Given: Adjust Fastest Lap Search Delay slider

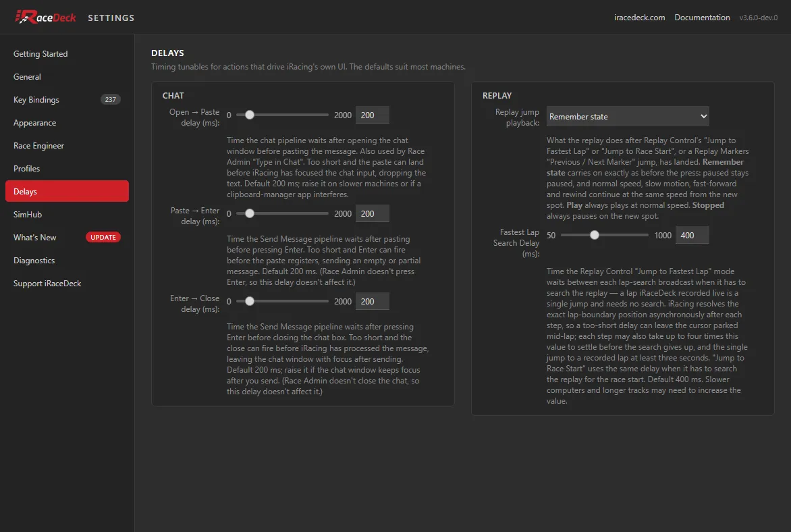Looking at the screenshot, I should 604,235.
